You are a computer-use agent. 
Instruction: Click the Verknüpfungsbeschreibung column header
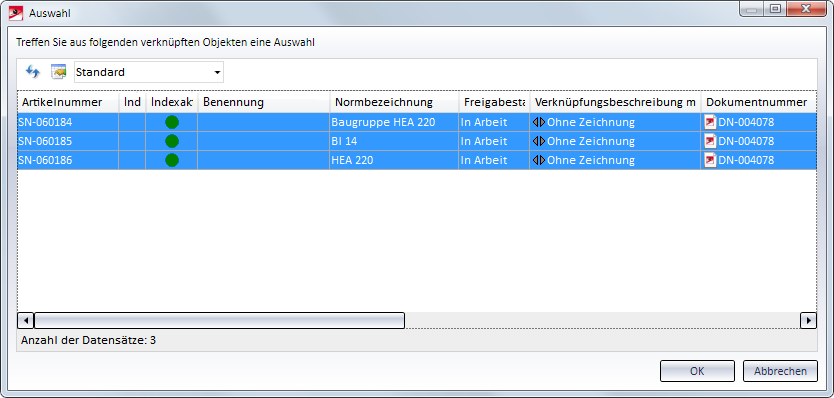[x=615, y=102]
